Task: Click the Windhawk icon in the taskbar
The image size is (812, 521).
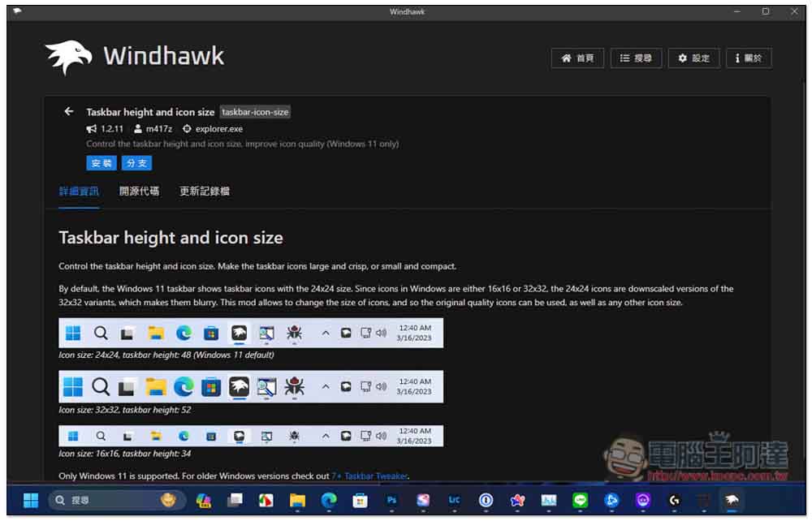Action: [x=732, y=500]
